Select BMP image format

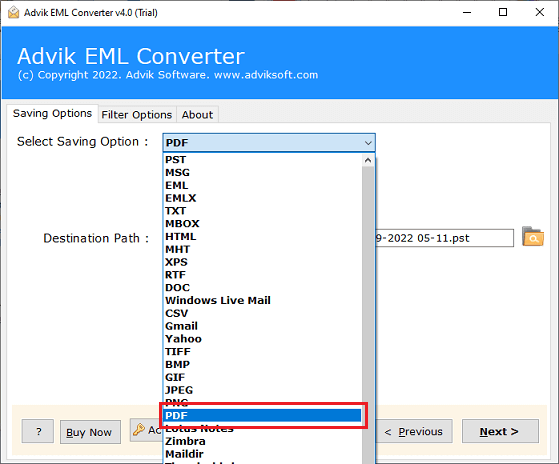[262, 365]
